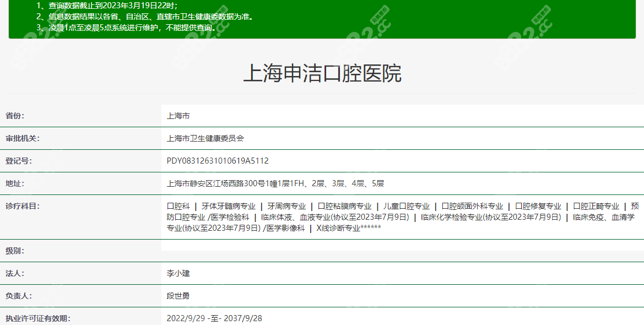Select the 口腔粘膜病专业 entry
This screenshot has width=644, height=325.
point(344,206)
